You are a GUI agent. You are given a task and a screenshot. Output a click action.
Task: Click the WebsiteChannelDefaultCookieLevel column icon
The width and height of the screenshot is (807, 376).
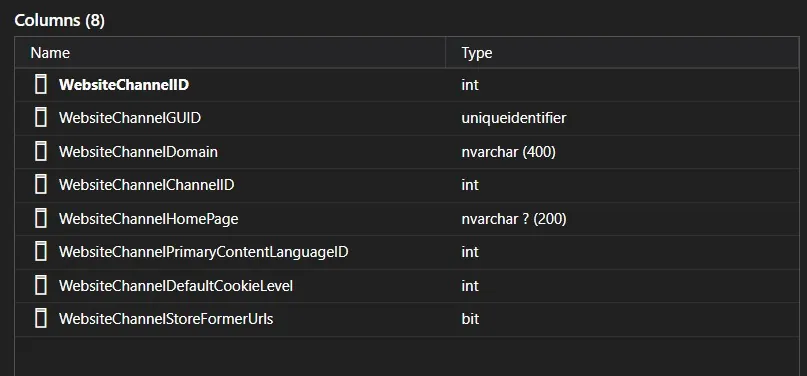(x=41, y=285)
